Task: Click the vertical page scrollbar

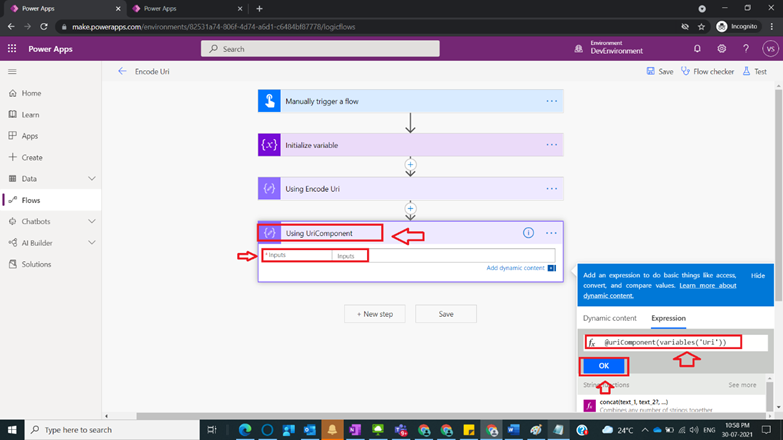Action: click(x=779, y=195)
